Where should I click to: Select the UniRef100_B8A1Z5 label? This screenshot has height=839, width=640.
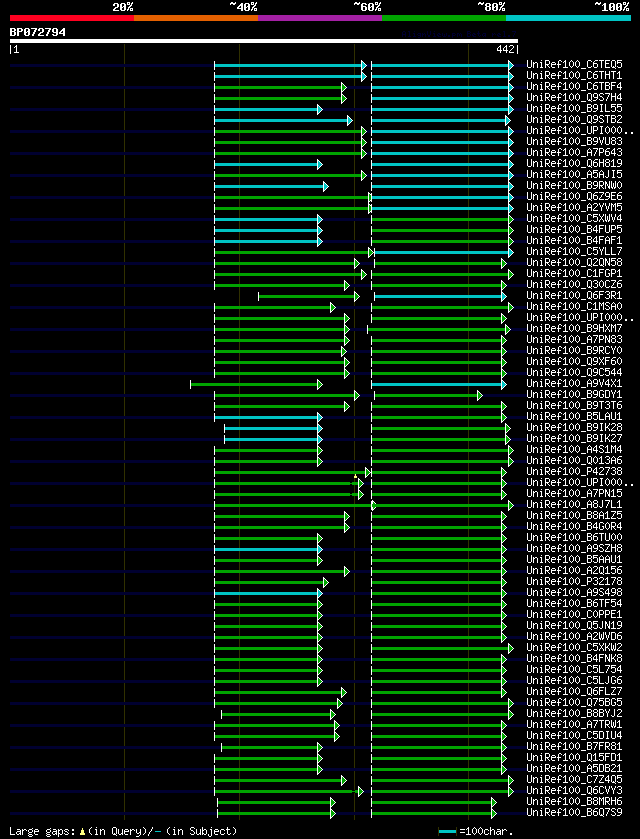pos(574,515)
